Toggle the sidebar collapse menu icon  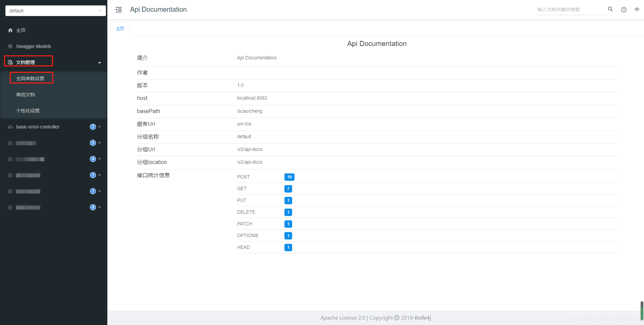pyautogui.click(x=119, y=10)
